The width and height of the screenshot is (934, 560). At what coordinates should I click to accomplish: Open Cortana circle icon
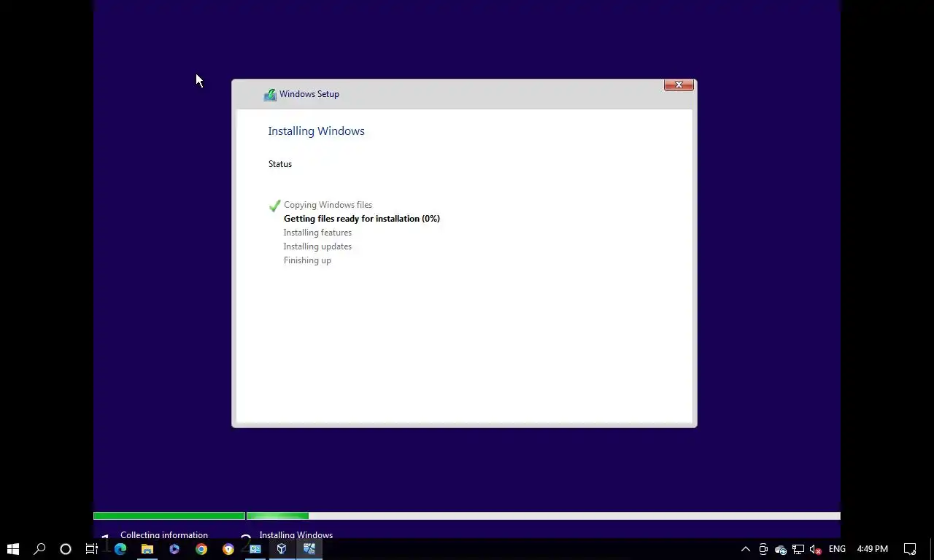point(66,549)
